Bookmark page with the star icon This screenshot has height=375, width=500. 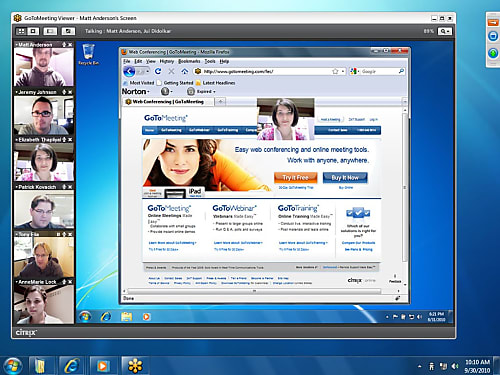pos(335,71)
